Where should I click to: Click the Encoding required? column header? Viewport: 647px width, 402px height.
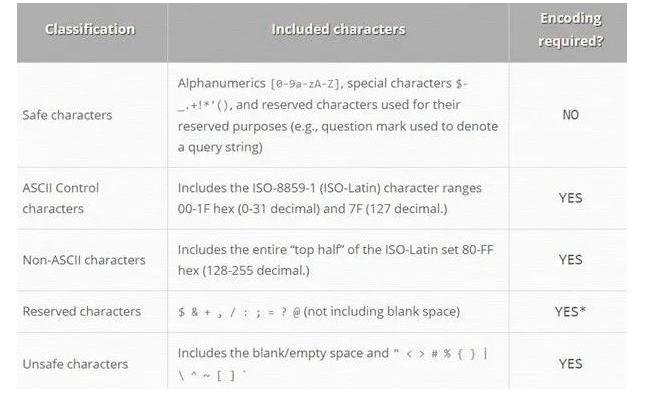tap(570, 29)
